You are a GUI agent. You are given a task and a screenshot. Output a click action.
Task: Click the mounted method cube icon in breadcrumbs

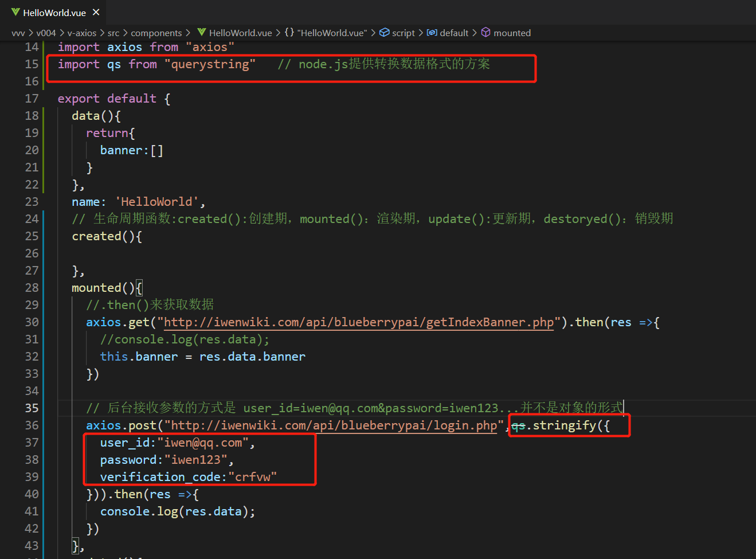[x=485, y=33]
